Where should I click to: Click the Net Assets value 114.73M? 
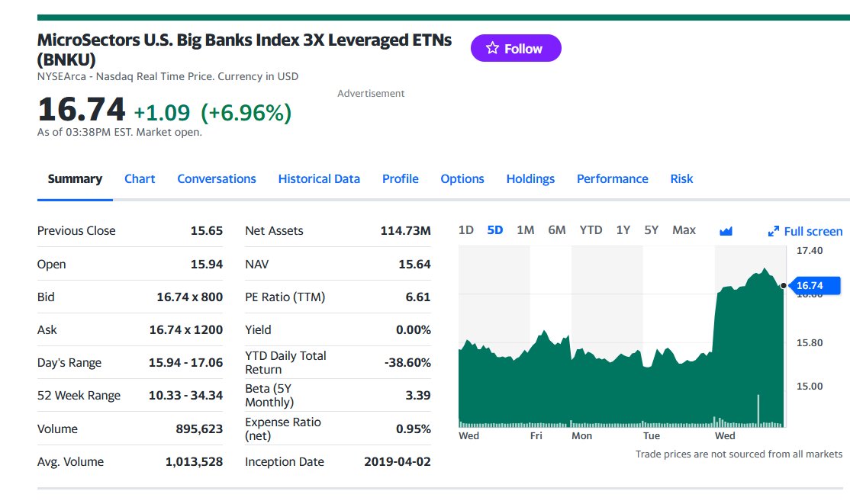click(405, 231)
